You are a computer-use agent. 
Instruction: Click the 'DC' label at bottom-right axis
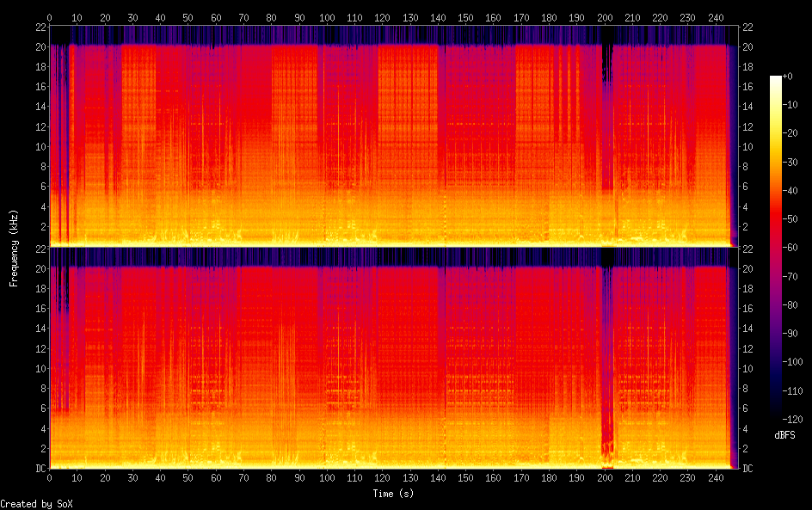coord(747,468)
